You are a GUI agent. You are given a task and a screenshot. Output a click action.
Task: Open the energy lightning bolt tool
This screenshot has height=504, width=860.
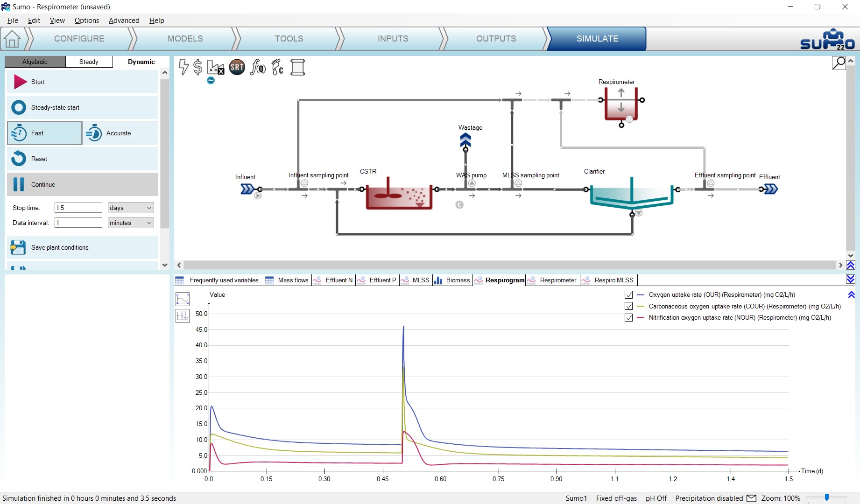coord(184,67)
